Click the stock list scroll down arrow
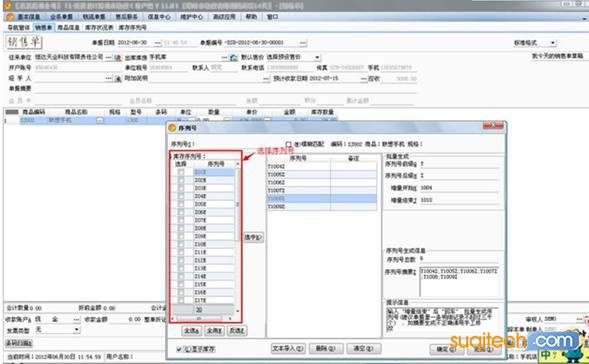Image resolution: width=589 pixels, height=364 pixels. (237, 311)
